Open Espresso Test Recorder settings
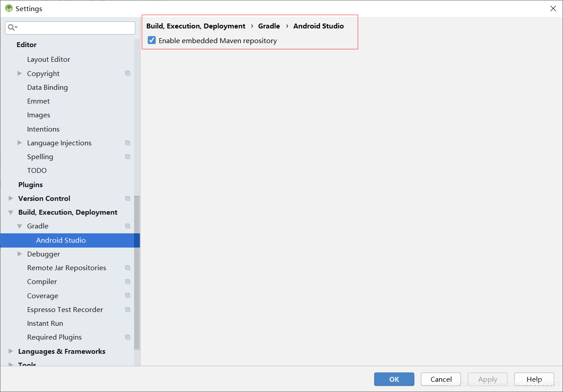The image size is (563, 392). click(x=65, y=309)
